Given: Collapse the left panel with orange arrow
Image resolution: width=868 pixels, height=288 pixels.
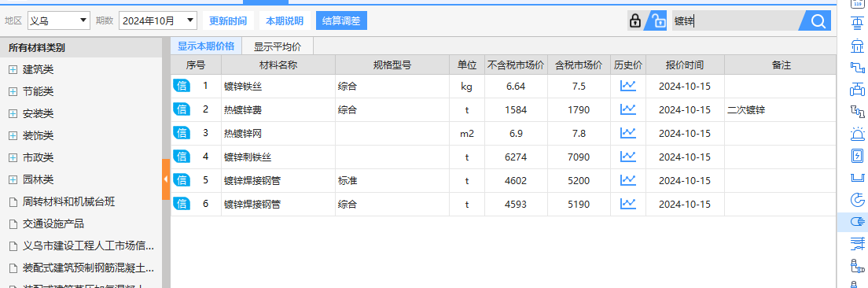Looking at the screenshot, I should pos(166,179).
